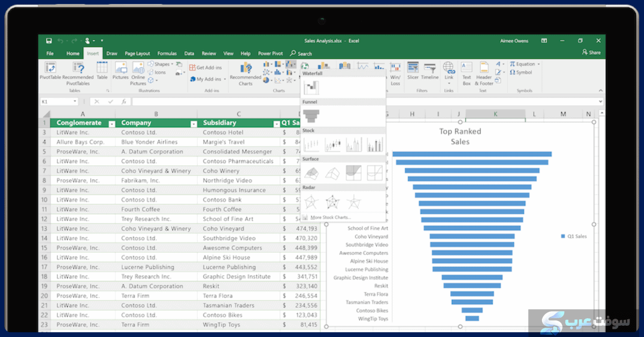Screen dimensions: 644x337
Task: Insert a Timeline filter
Action: (430, 70)
